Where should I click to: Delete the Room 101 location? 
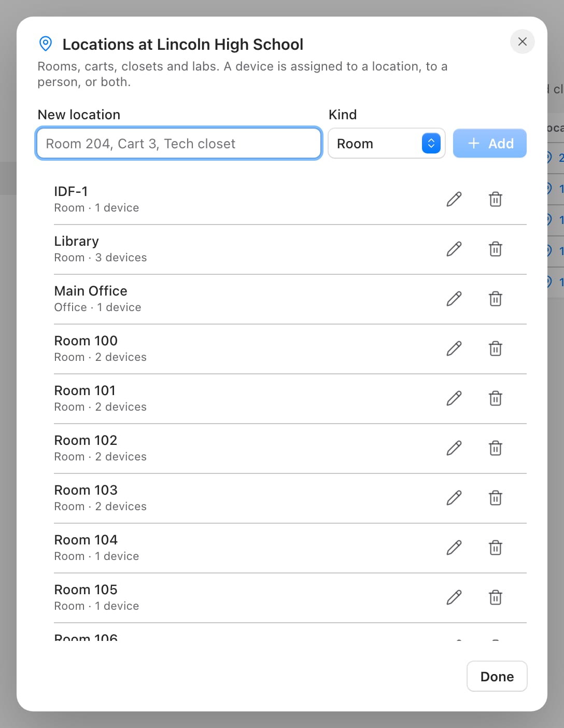click(496, 398)
